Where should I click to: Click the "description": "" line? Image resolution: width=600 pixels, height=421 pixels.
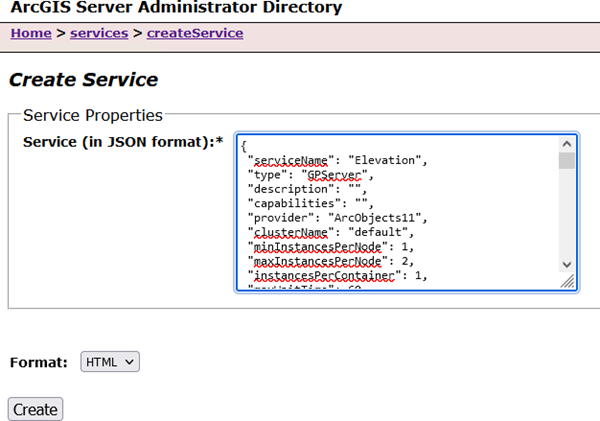(x=307, y=189)
